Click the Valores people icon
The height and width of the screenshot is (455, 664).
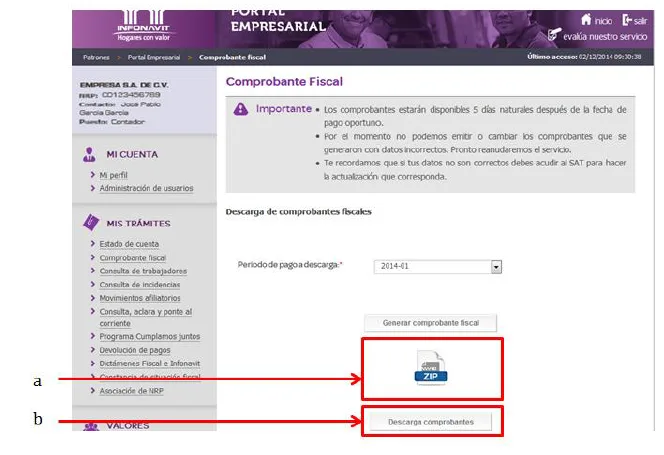pos(91,426)
